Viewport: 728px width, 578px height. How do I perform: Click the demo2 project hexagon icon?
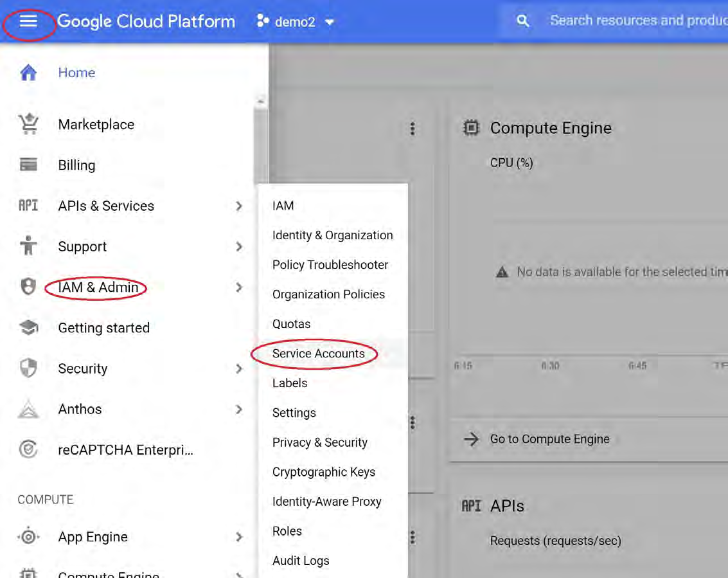pos(263,21)
